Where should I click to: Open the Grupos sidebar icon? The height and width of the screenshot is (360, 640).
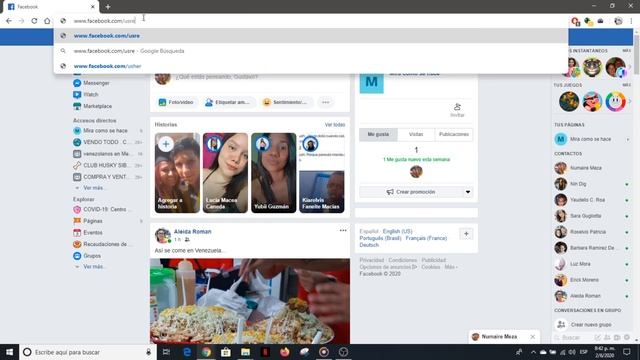click(x=77, y=256)
